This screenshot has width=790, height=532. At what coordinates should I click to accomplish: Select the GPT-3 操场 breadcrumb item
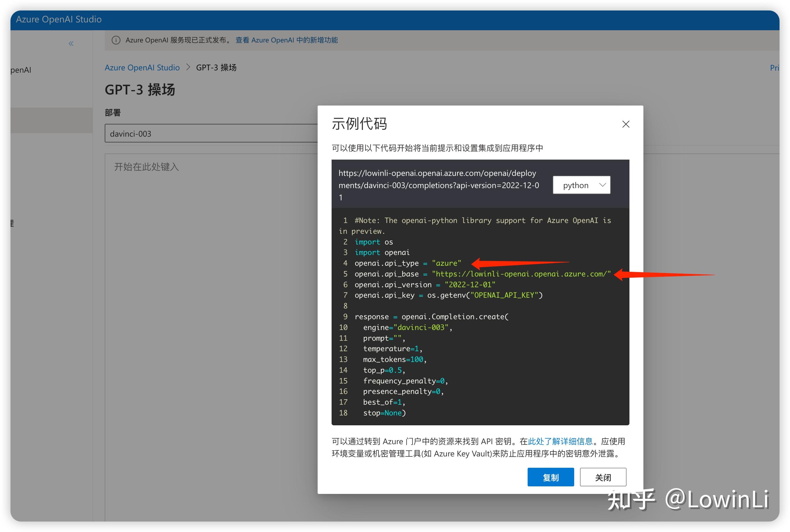tap(216, 67)
